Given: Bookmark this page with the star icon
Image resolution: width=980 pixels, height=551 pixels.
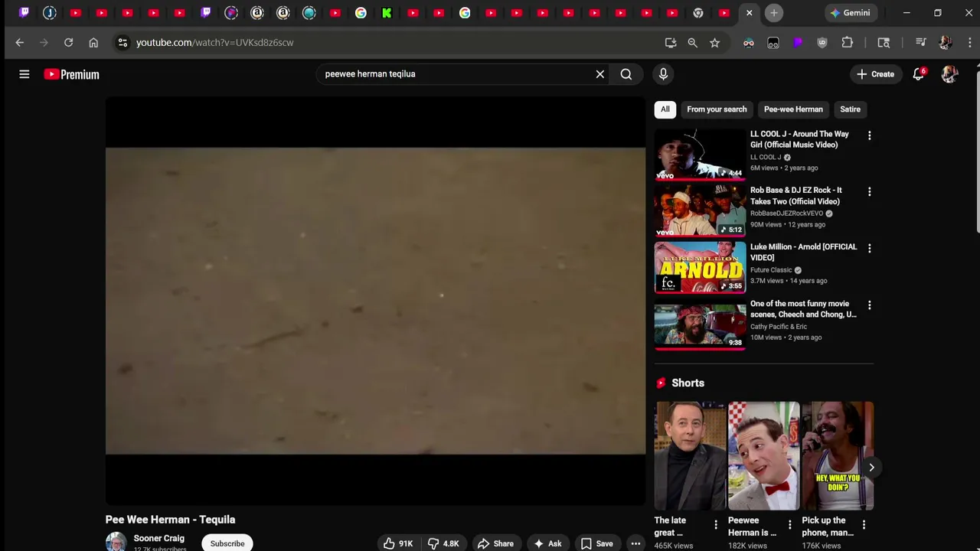Looking at the screenshot, I should tap(715, 43).
